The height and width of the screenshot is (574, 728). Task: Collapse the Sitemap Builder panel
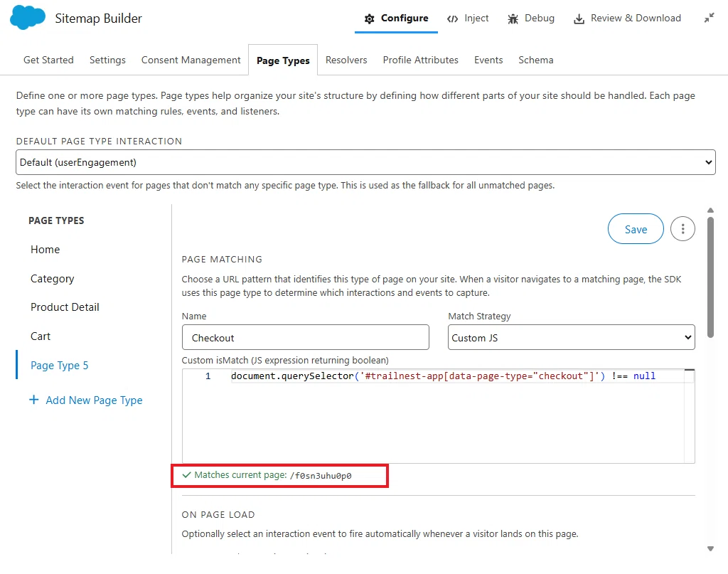[709, 18]
